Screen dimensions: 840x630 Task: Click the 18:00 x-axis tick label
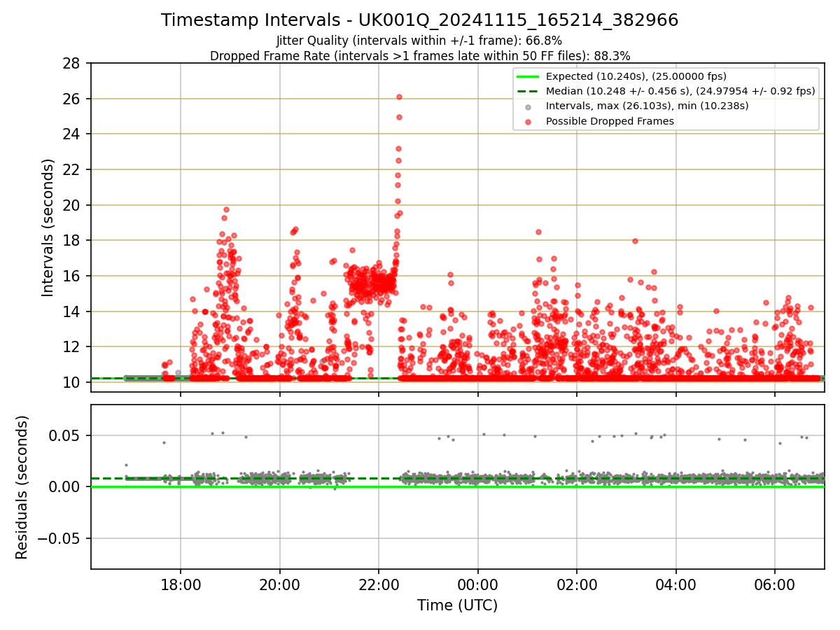click(x=181, y=584)
